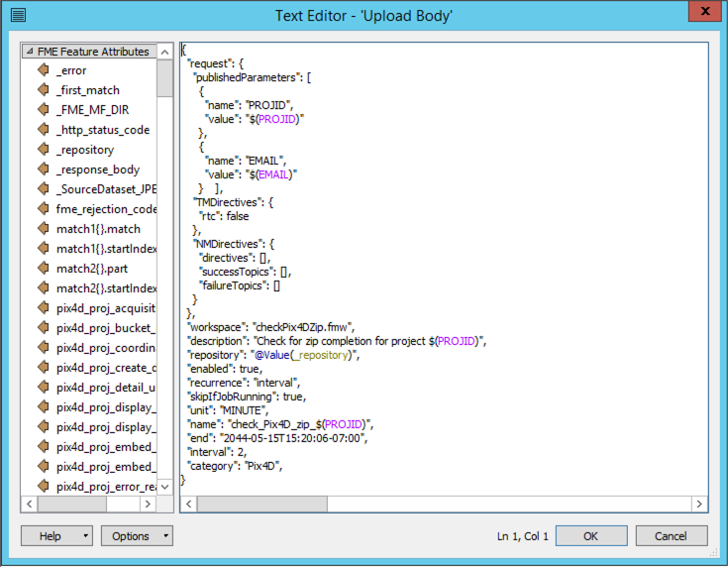
Task: Click the Cancel button
Action: coord(671,536)
